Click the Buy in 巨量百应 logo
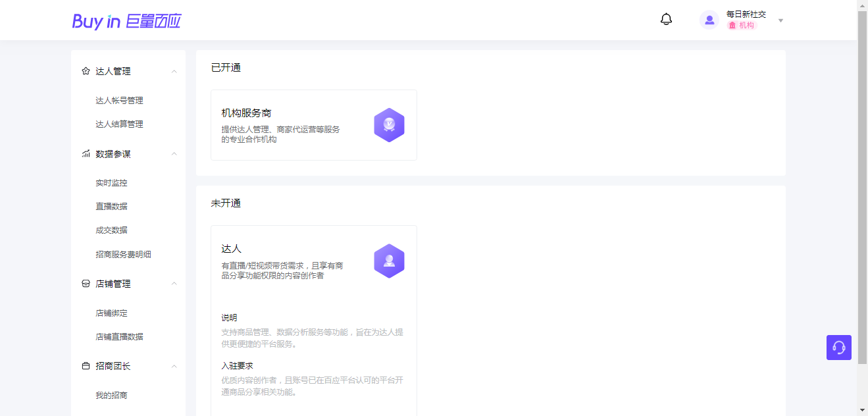 (126, 21)
